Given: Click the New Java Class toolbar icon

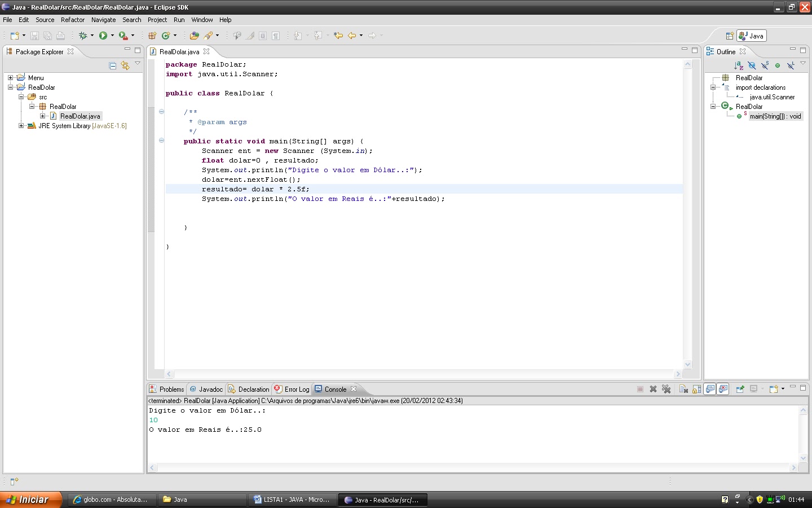Looking at the screenshot, I should coord(166,36).
